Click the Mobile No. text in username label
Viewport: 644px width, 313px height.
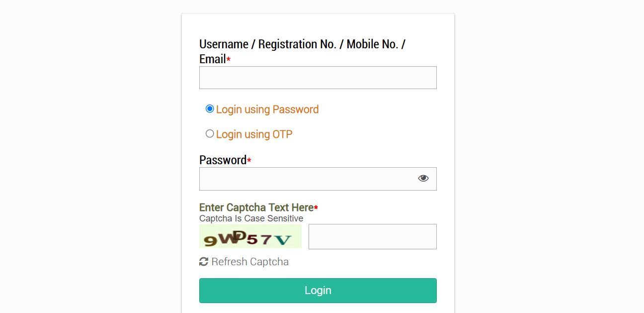pyautogui.click(x=373, y=44)
